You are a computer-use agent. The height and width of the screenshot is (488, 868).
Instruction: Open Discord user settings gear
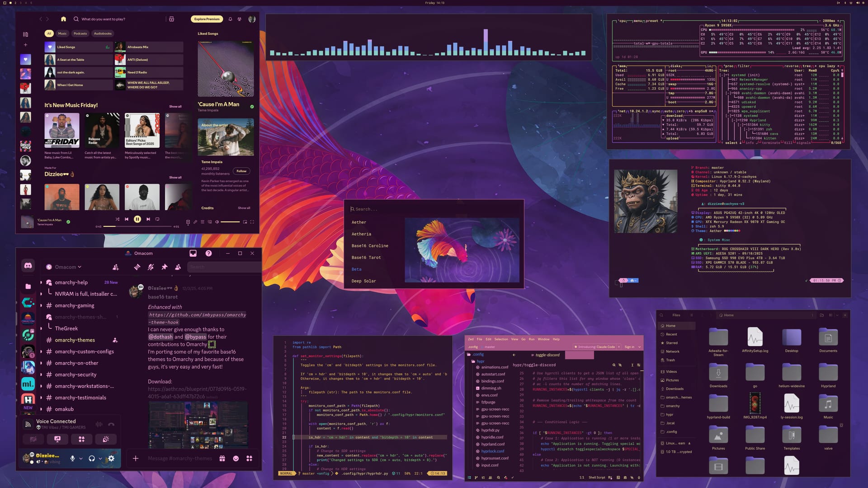111,459
